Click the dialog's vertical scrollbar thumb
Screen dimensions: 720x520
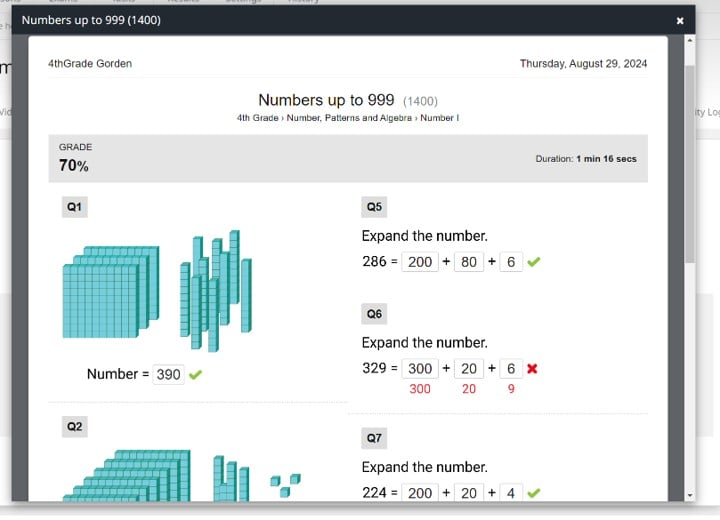(x=690, y=160)
